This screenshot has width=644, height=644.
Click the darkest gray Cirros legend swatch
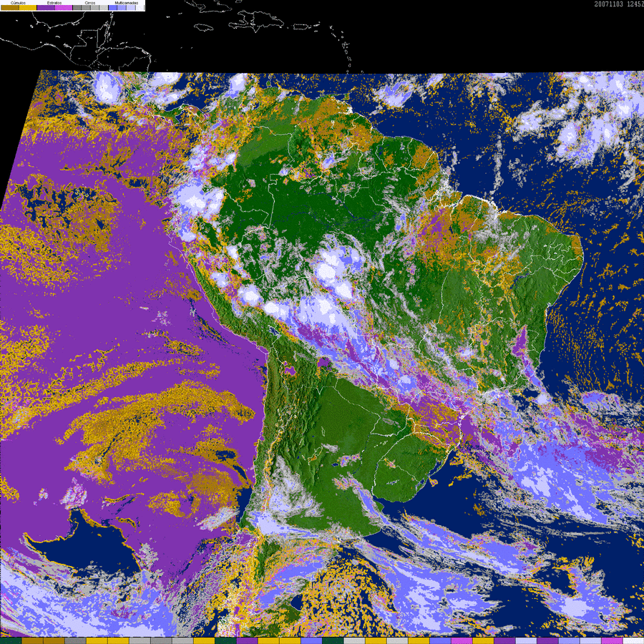tap(77, 8)
